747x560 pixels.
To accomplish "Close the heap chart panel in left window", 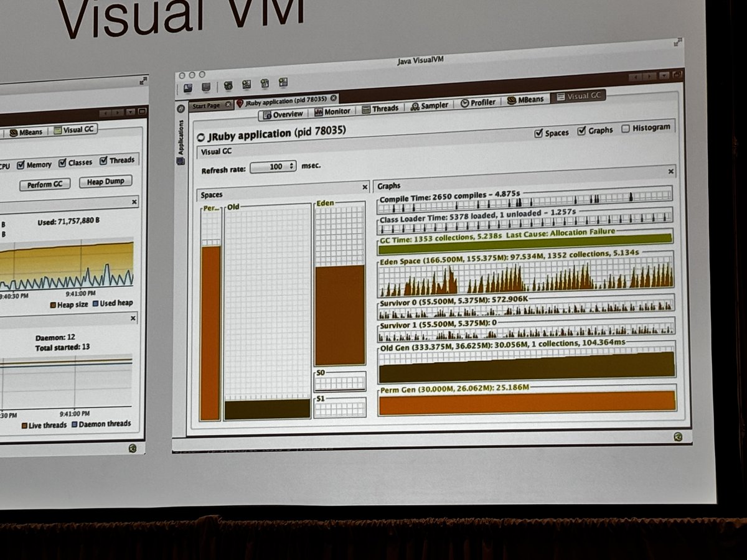I will point(134,202).
